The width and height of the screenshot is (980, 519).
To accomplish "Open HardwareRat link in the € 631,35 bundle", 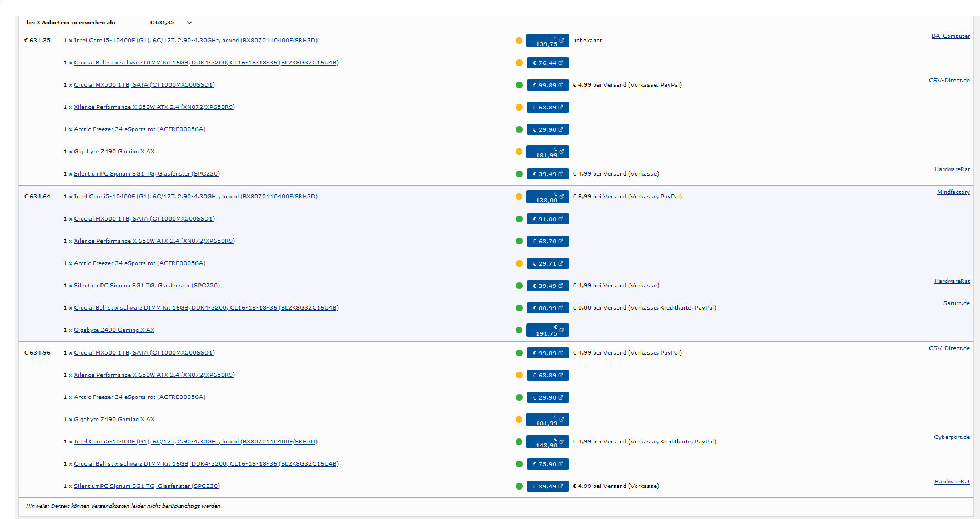I will click(952, 169).
